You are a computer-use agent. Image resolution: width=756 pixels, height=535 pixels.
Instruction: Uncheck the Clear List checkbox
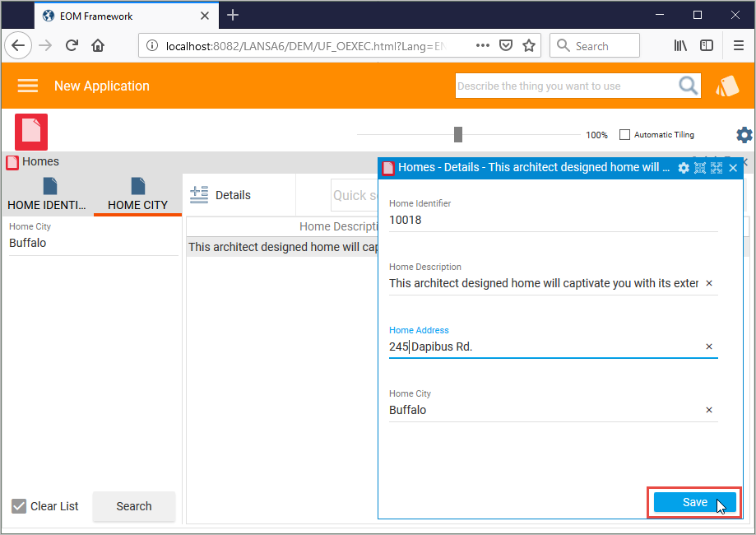[19, 506]
